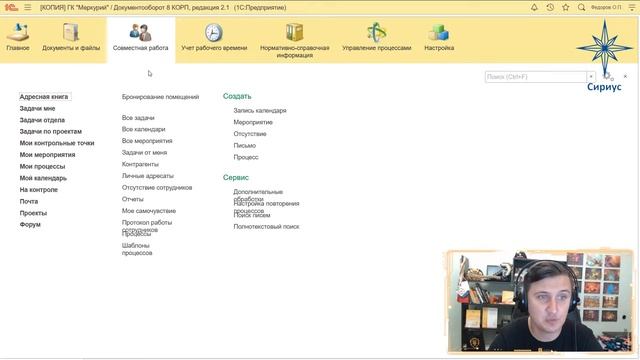Viewport: 640px width, 360px height.
Task: Open Все задачи
Action: click(x=138, y=118)
